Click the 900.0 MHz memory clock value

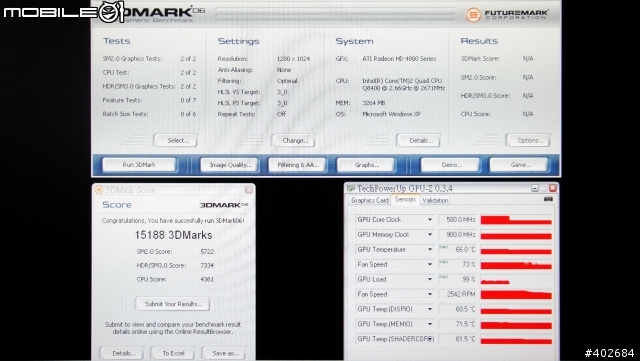pos(460,235)
